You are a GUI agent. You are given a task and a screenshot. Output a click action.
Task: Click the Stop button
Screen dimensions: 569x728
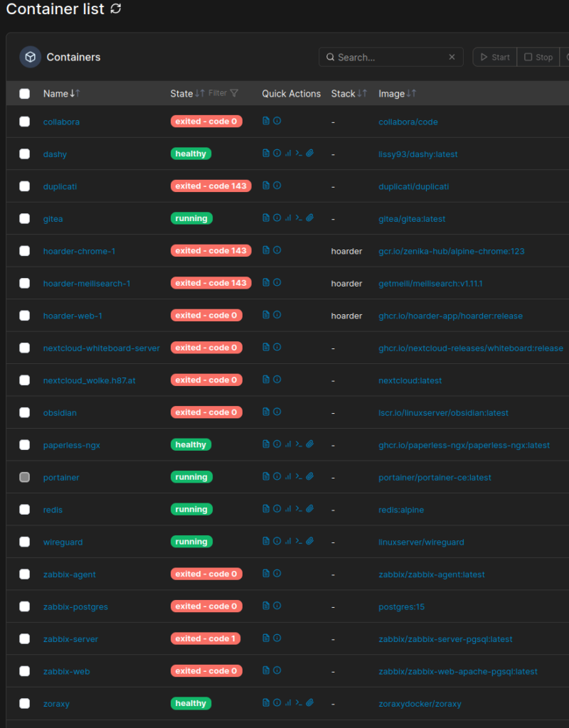click(x=538, y=57)
